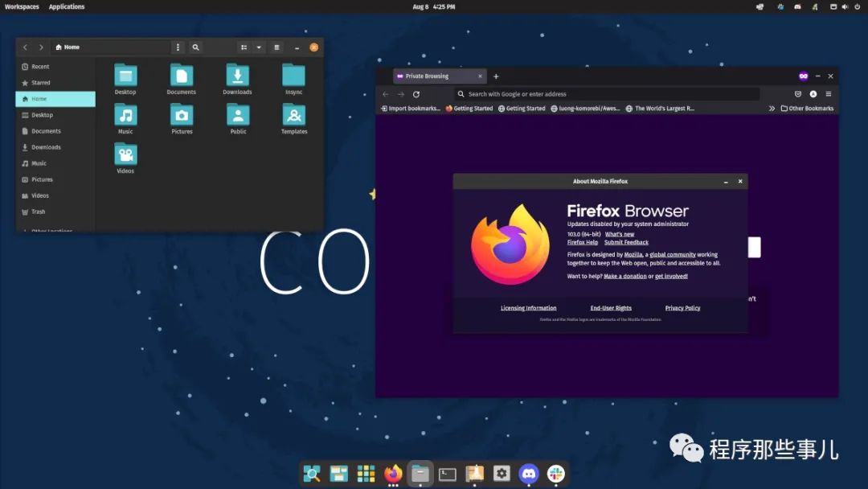Select Home in Files sidebar
This screenshot has height=489, width=868.
point(55,99)
